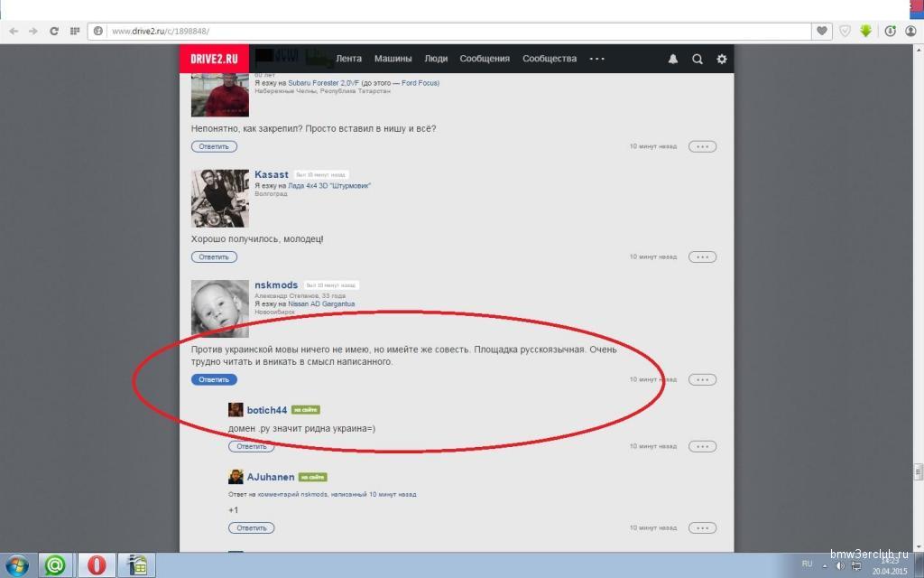Click the address bar URL field
The height and width of the screenshot is (578, 924).
point(451,31)
